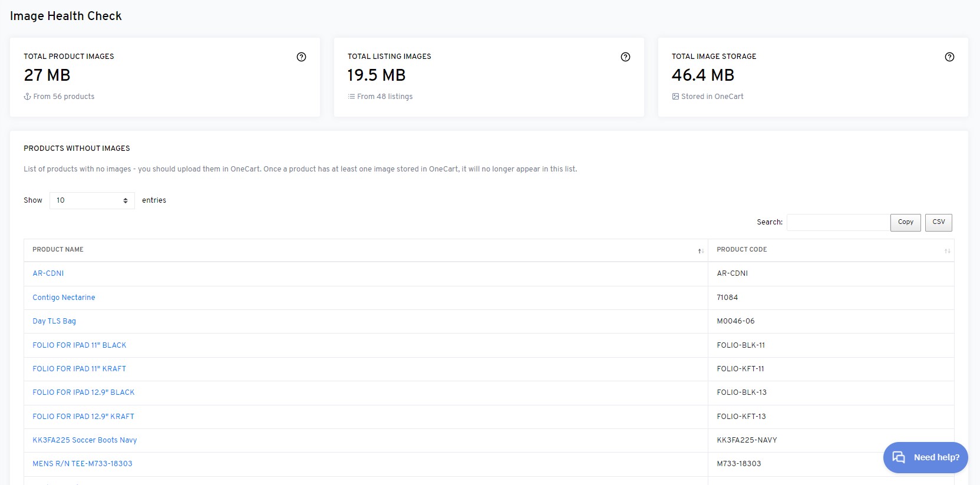Click help icon on Total Product Images card
Viewport: 980px width, 485px height.
tap(301, 57)
